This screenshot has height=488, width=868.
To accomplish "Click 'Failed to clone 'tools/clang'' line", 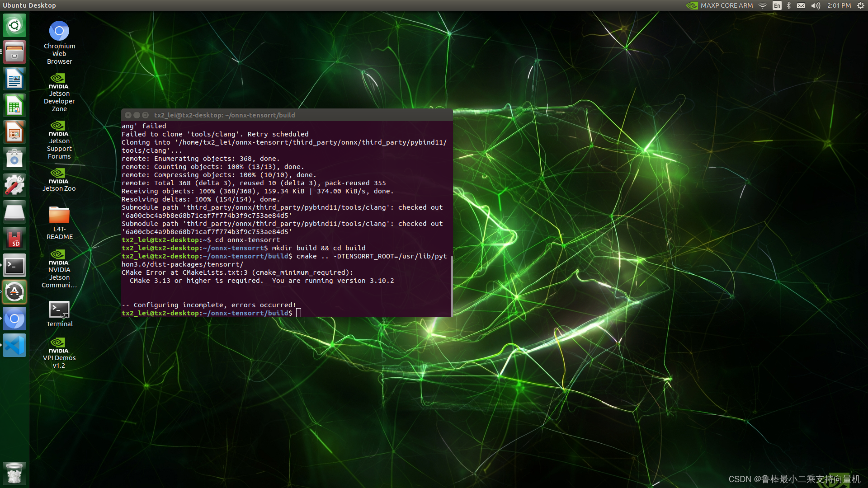I will [x=215, y=134].
